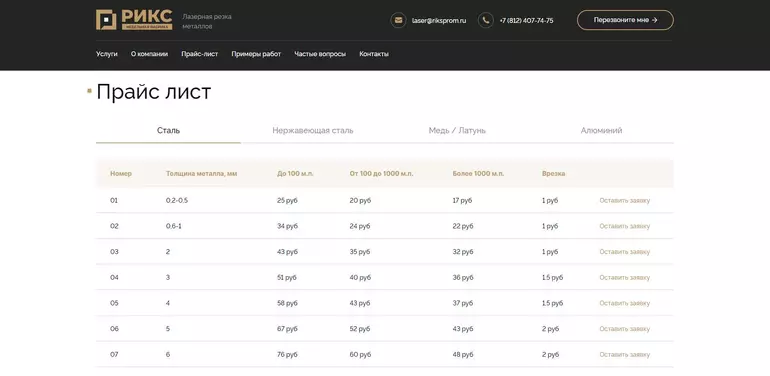Click price cell 25 руб
The image size is (770, 376).
(x=287, y=201)
